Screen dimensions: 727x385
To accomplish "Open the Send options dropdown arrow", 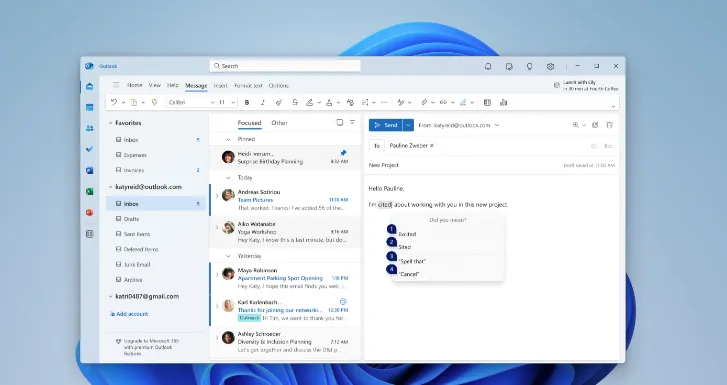I will click(408, 125).
